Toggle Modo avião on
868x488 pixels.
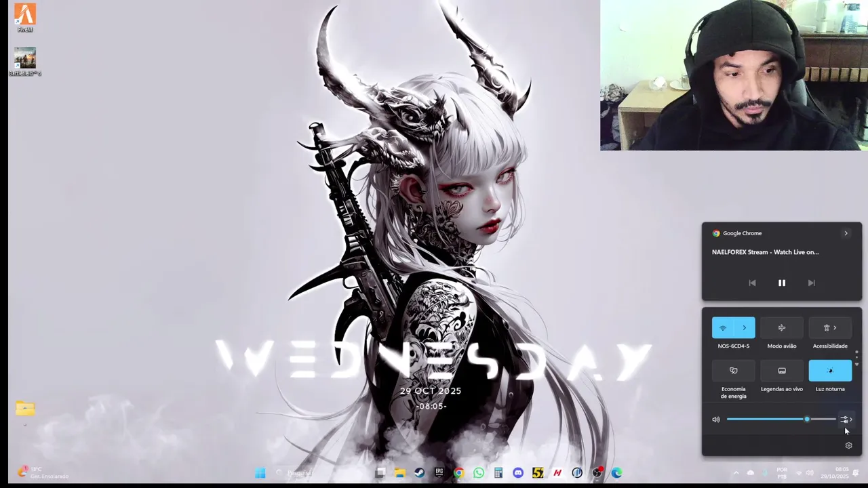tap(782, 327)
